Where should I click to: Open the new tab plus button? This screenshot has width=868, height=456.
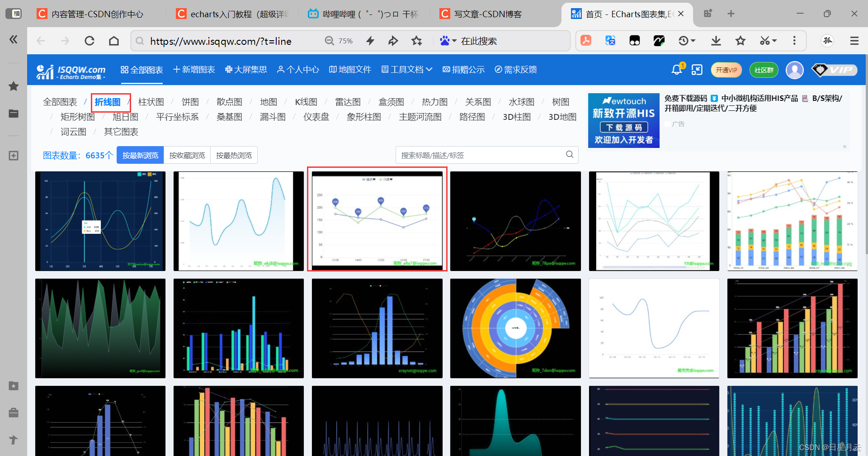731,14
